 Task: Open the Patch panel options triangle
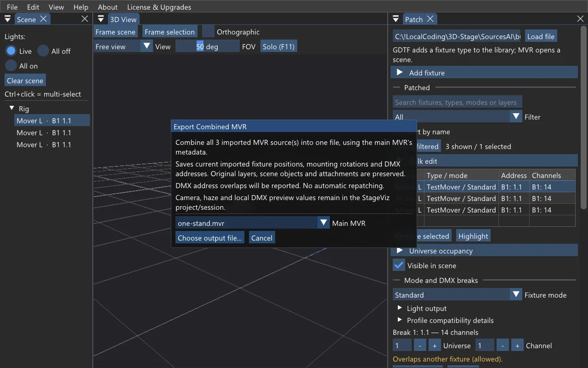click(x=395, y=19)
